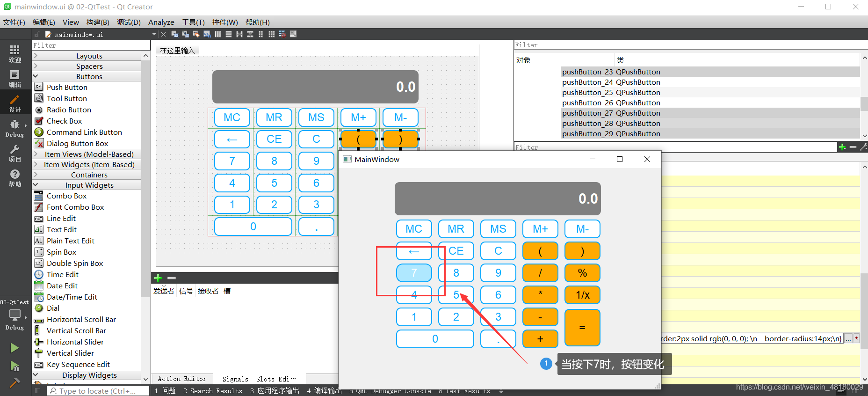Expand the Spacers widget category
The image size is (868, 396).
(x=87, y=66)
